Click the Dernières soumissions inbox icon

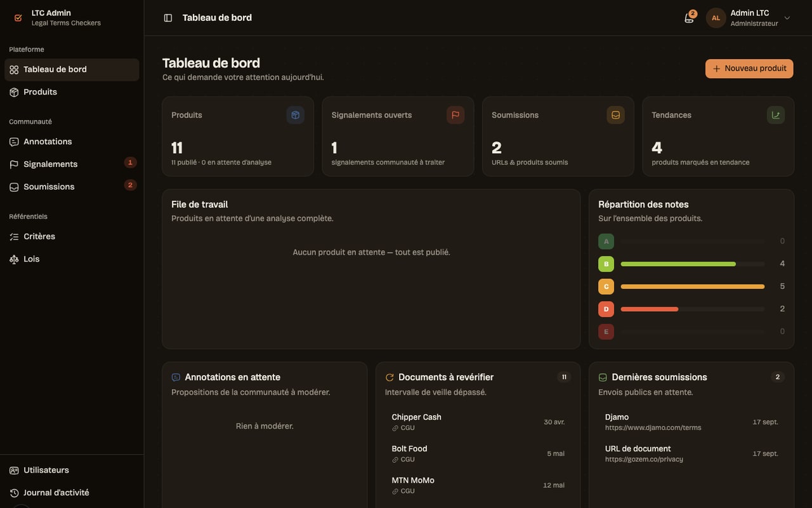click(x=603, y=377)
